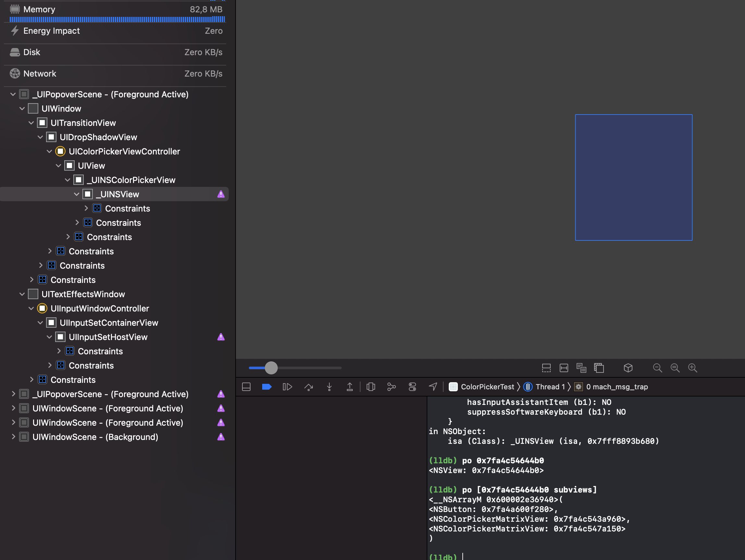Open the Environment Overrides control
The width and height of the screenshot is (745, 560).
point(412,386)
